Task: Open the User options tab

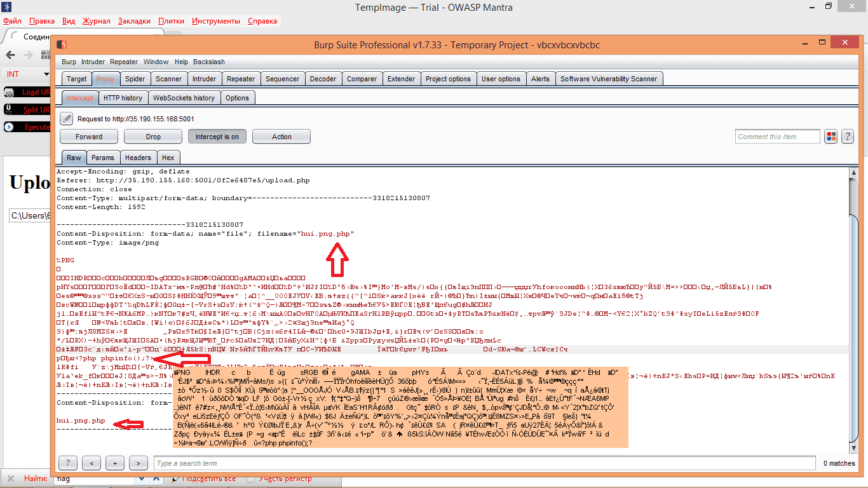Action: pyautogui.click(x=501, y=79)
